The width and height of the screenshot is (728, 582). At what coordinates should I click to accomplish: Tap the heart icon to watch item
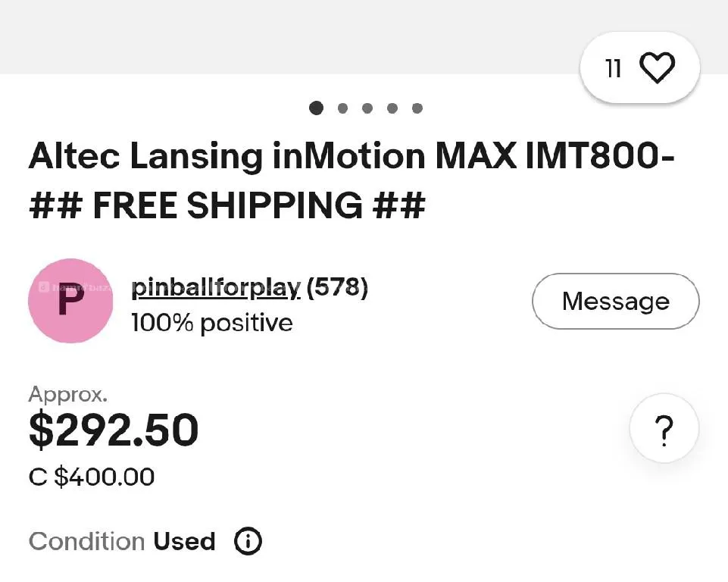tap(657, 69)
